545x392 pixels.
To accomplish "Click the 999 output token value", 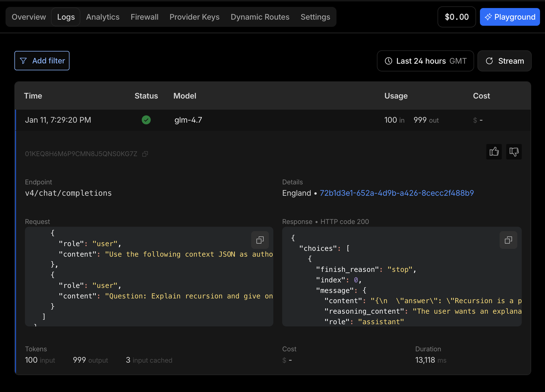I will tap(90, 360).
